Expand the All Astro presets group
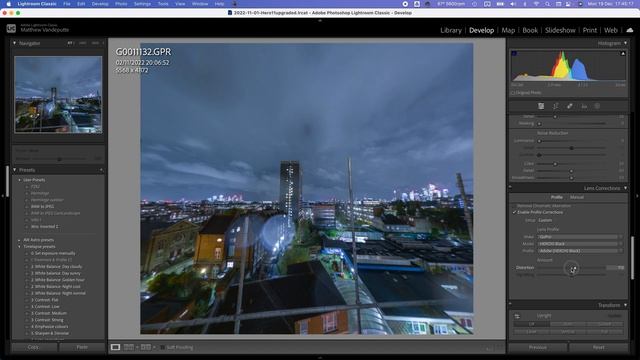 tap(19, 240)
